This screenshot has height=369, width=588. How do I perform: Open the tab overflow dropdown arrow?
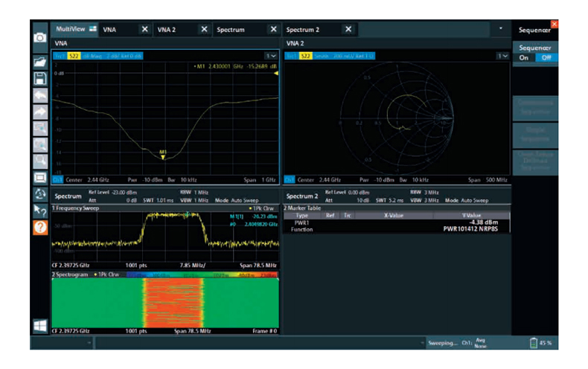pos(501,29)
